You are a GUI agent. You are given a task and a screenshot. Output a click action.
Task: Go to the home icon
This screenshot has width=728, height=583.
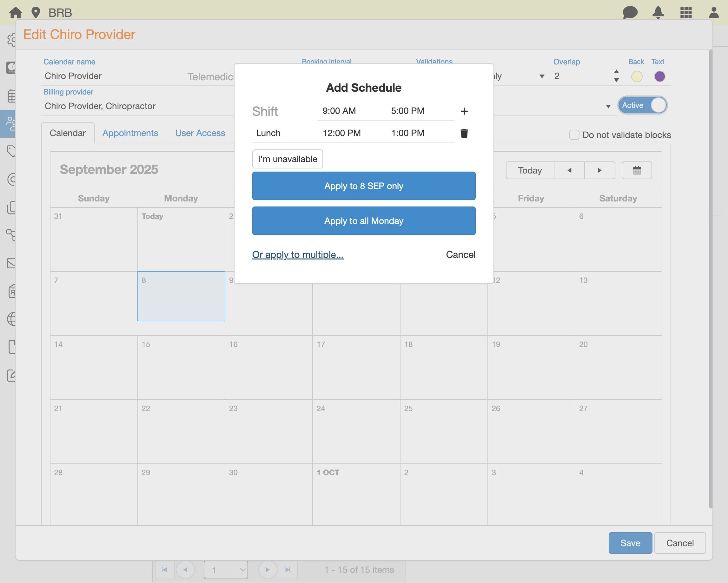point(16,12)
